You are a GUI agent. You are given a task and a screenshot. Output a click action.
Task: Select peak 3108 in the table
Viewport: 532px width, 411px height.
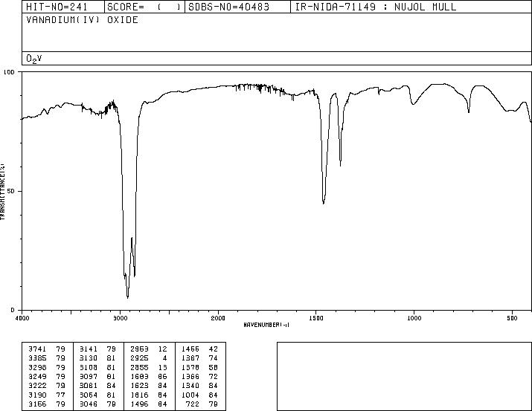[x=89, y=367]
